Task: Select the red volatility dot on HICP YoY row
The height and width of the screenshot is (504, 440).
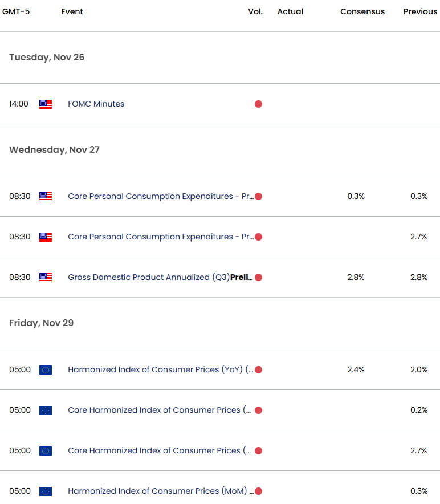Action: pyautogui.click(x=258, y=369)
